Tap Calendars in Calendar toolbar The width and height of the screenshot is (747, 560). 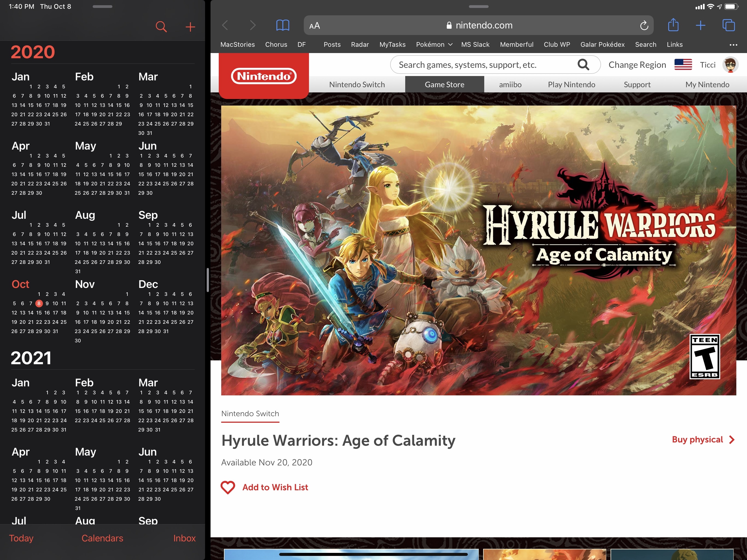click(102, 538)
